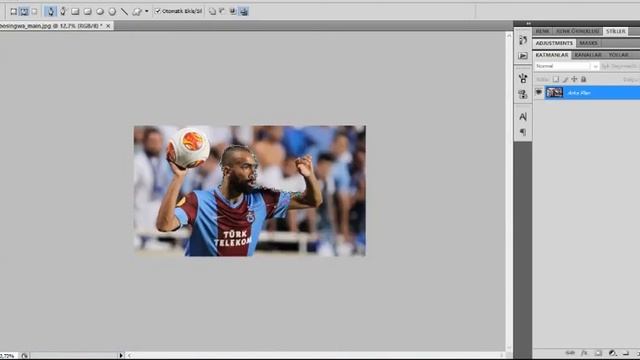The width and height of the screenshot is (640, 360).
Task: Click Exclude overlapping path areas icon
Action: (x=244, y=11)
